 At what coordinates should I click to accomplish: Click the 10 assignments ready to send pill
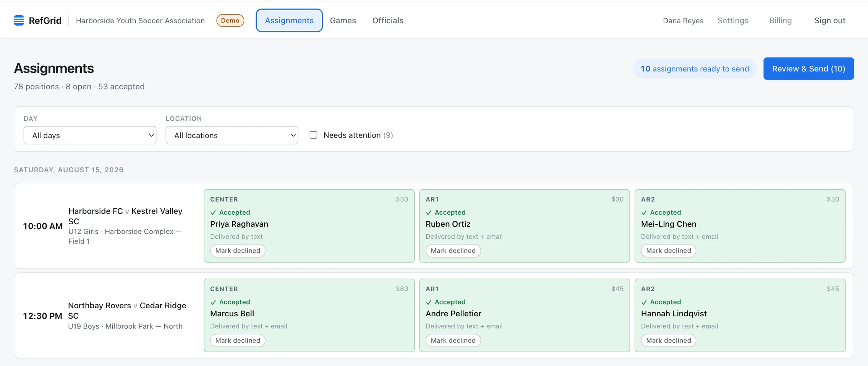coord(695,69)
